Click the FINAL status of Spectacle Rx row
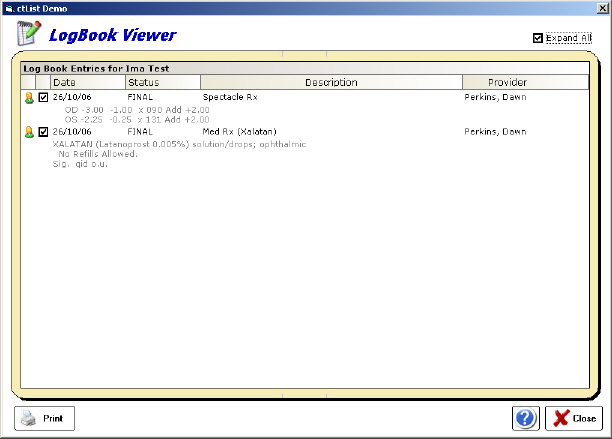 [x=140, y=97]
